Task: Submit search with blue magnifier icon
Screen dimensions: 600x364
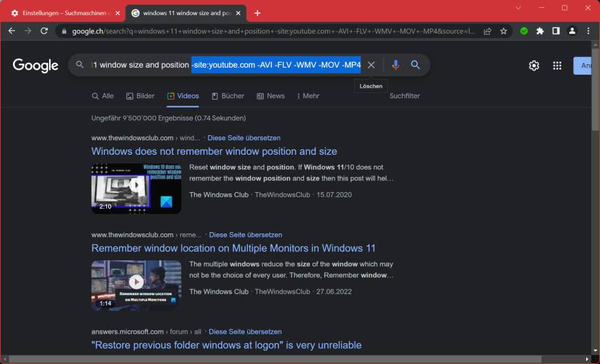Action: (415, 65)
